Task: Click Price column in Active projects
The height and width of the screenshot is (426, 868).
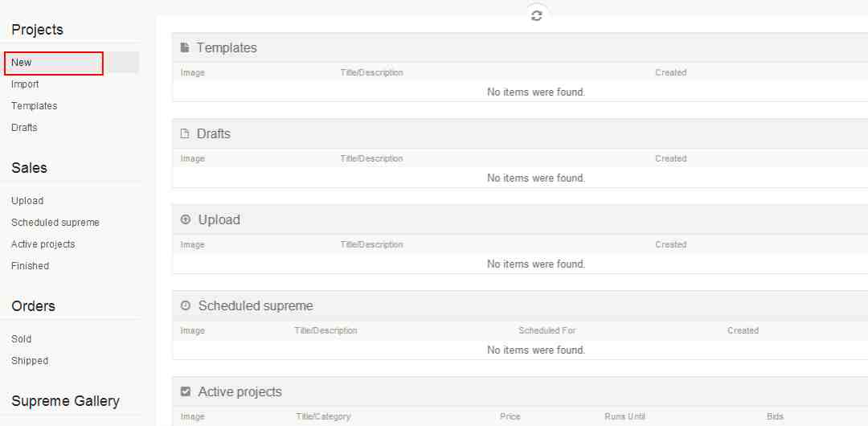Action: 510,416
